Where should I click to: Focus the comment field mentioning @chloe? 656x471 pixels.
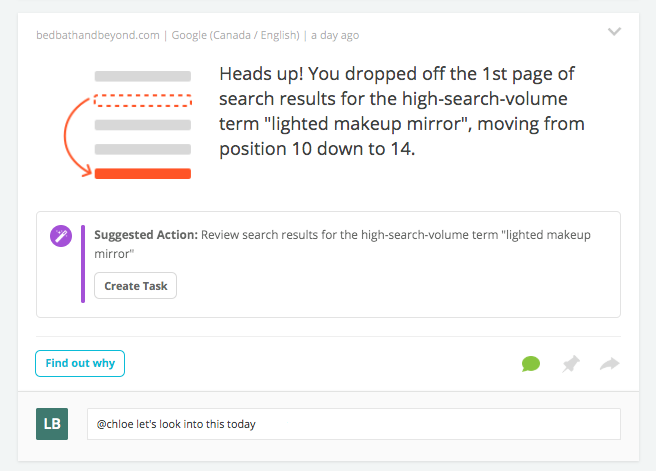click(x=354, y=424)
